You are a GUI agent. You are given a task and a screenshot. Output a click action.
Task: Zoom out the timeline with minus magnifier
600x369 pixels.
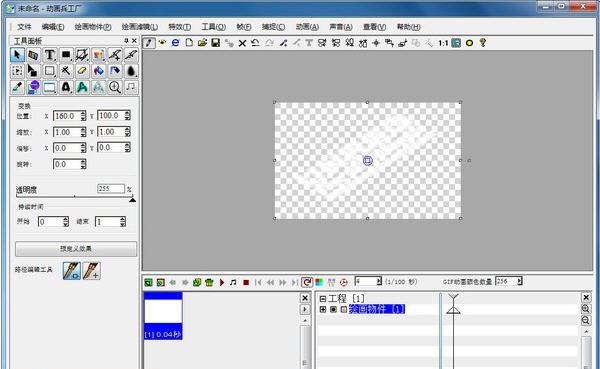coord(586,320)
